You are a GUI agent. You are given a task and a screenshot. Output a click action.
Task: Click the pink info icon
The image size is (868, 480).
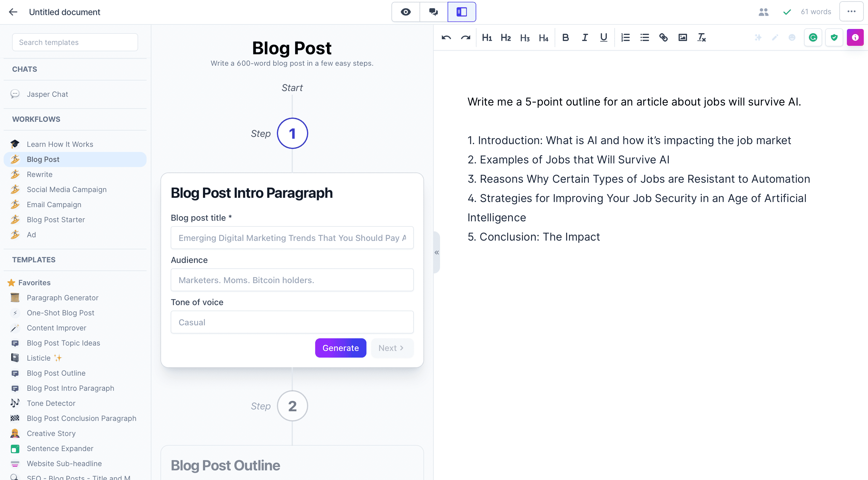click(x=855, y=37)
